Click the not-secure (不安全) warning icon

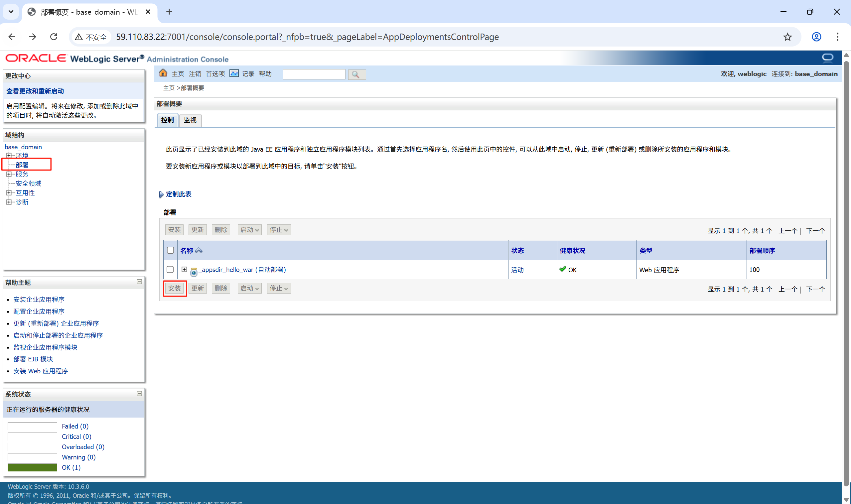(79, 37)
